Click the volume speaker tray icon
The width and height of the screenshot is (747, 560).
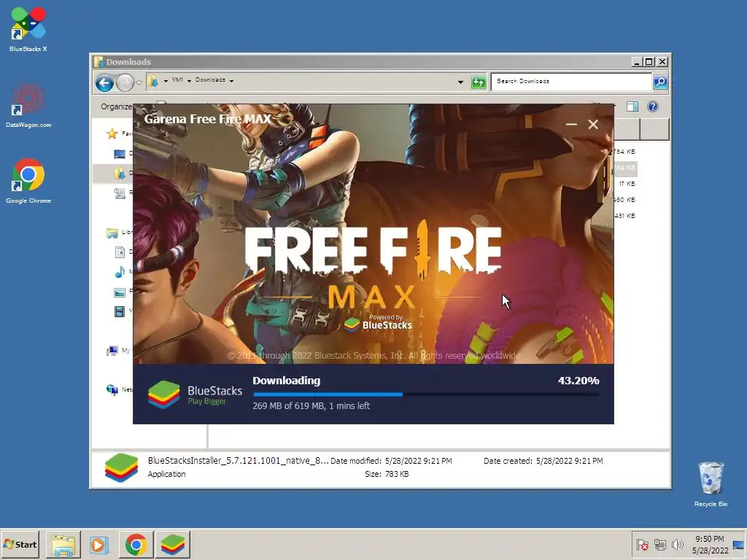click(x=677, y=544)
